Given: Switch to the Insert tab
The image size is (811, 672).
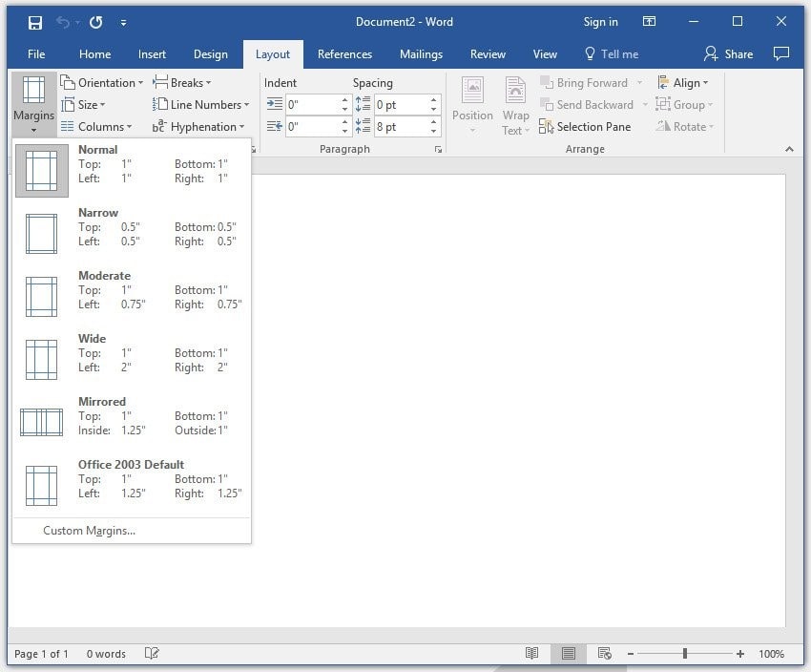Looking at the screenshot, I should [x=152, y=54].
